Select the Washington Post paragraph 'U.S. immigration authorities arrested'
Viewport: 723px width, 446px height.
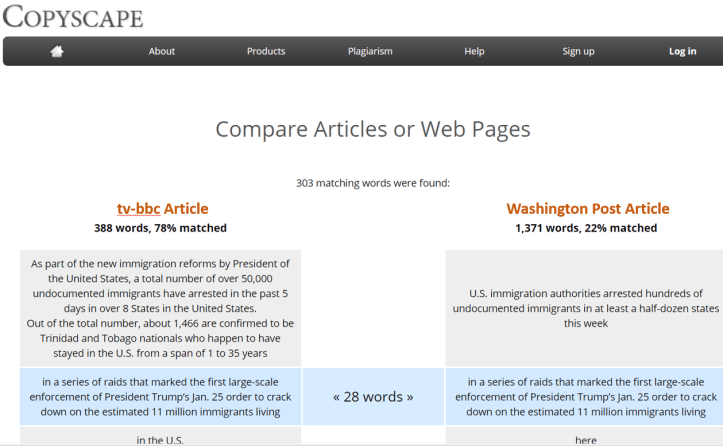click(586, 308)
